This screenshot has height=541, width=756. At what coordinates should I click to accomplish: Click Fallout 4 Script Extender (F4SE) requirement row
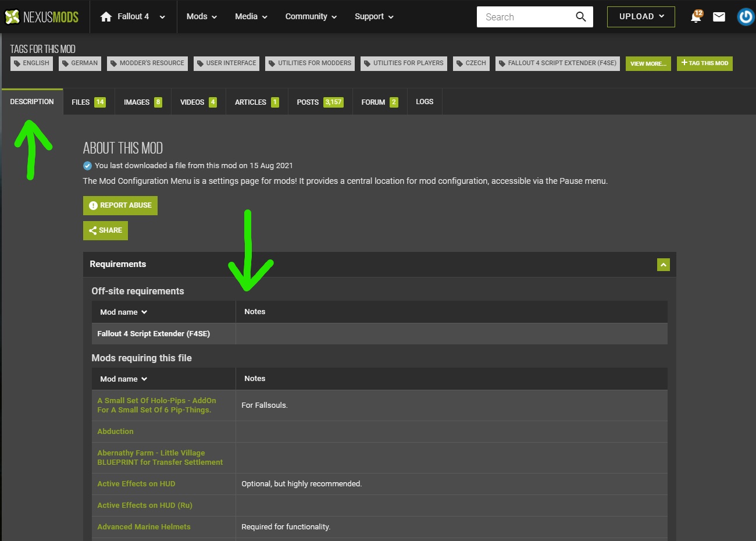coord(380,334)
